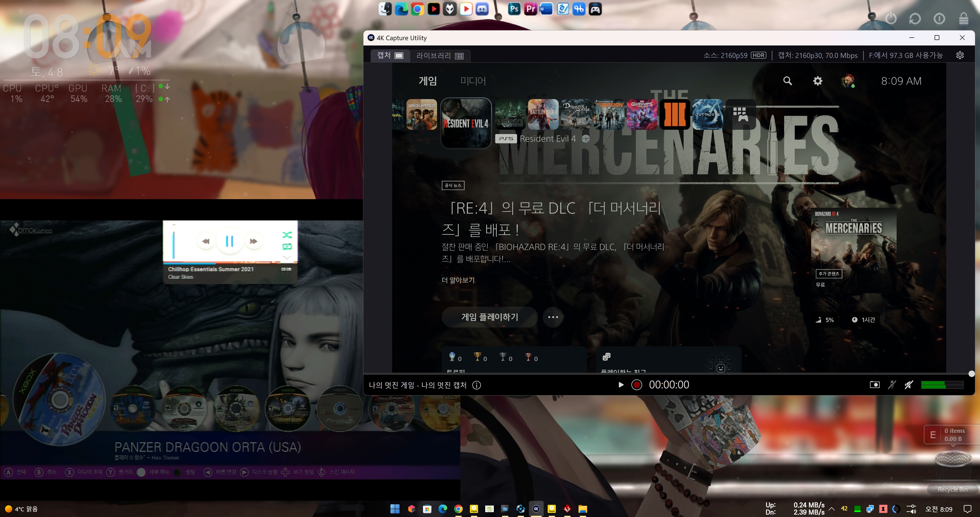
Task: Open the PS5 profile avatar
Action: (848, 81)
